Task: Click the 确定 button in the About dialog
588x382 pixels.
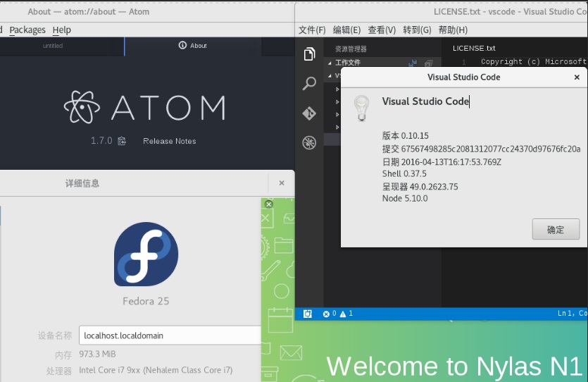Action: 556,229
